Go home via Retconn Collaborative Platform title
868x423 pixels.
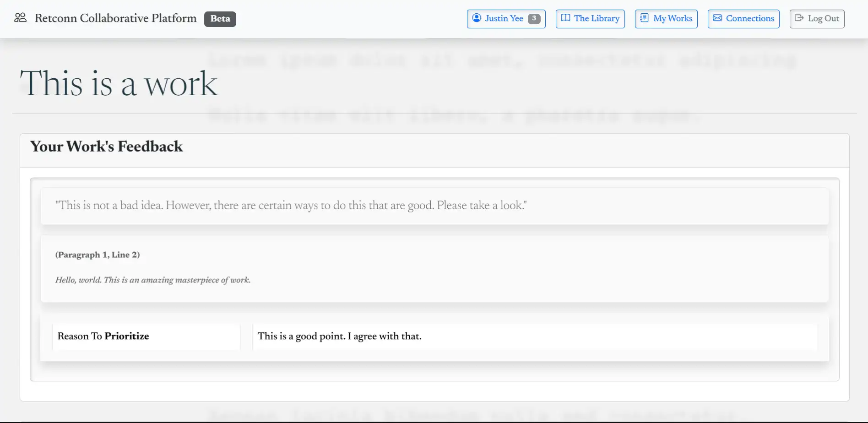coord(115,18)
